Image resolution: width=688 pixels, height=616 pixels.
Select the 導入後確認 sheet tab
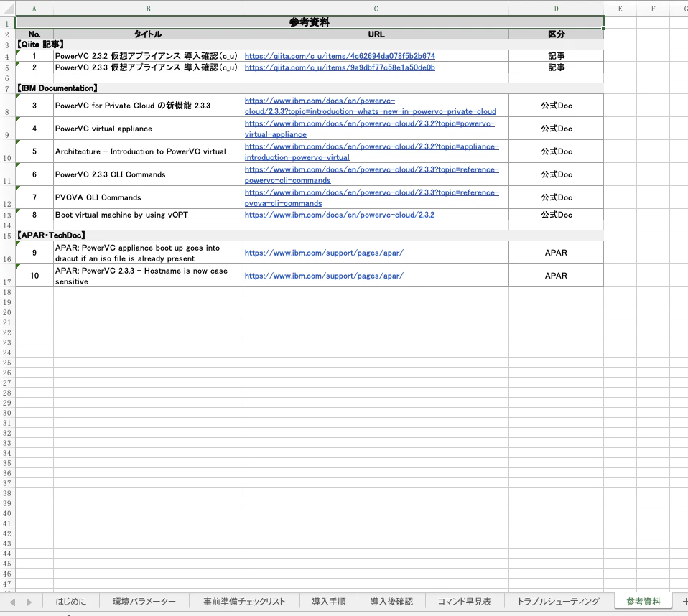click(x=391, y=602)
